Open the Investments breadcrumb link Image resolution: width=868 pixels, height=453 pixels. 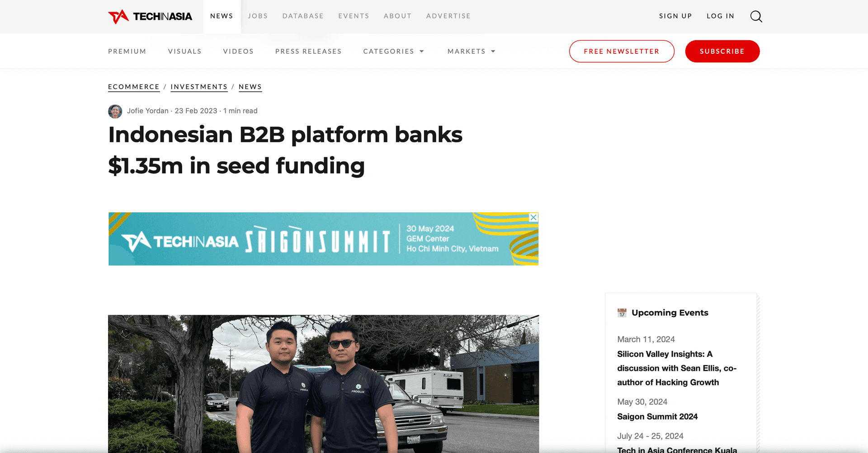(x=199, y=87)
